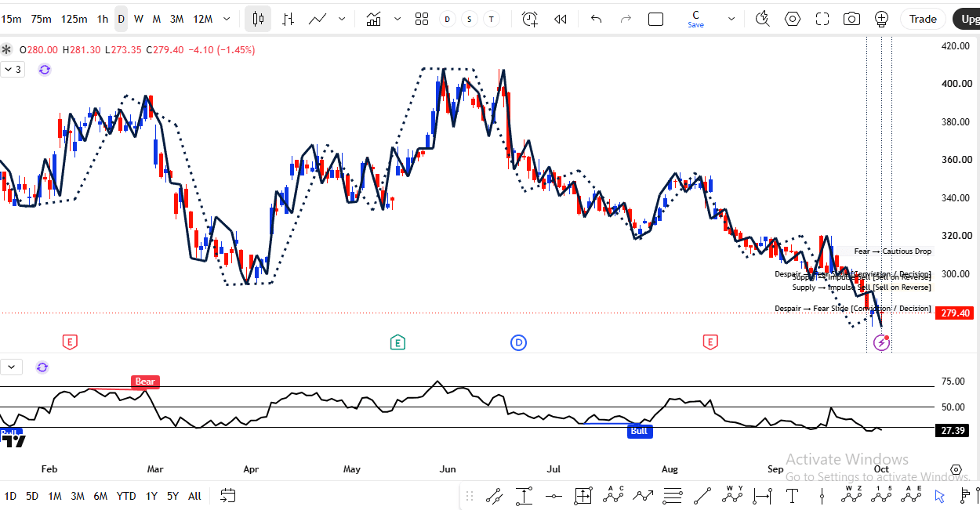Select the text drawing tool
This screenshot has height=510, width=980.
(793, 495)
